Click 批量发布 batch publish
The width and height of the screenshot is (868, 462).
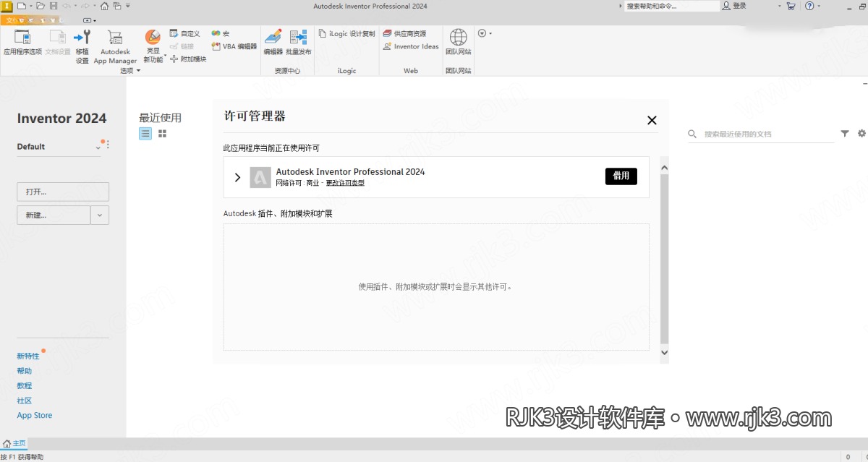pyautogui.click(x=298, y=42)
